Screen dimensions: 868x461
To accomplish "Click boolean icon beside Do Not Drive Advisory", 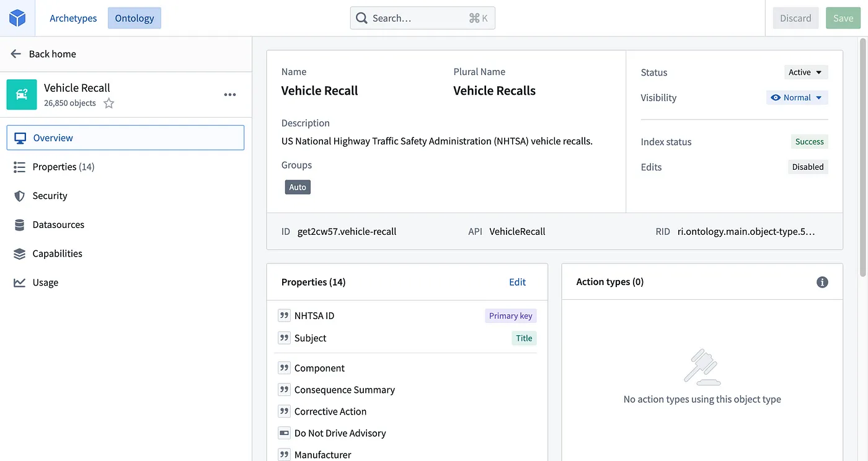I will 284,433.
